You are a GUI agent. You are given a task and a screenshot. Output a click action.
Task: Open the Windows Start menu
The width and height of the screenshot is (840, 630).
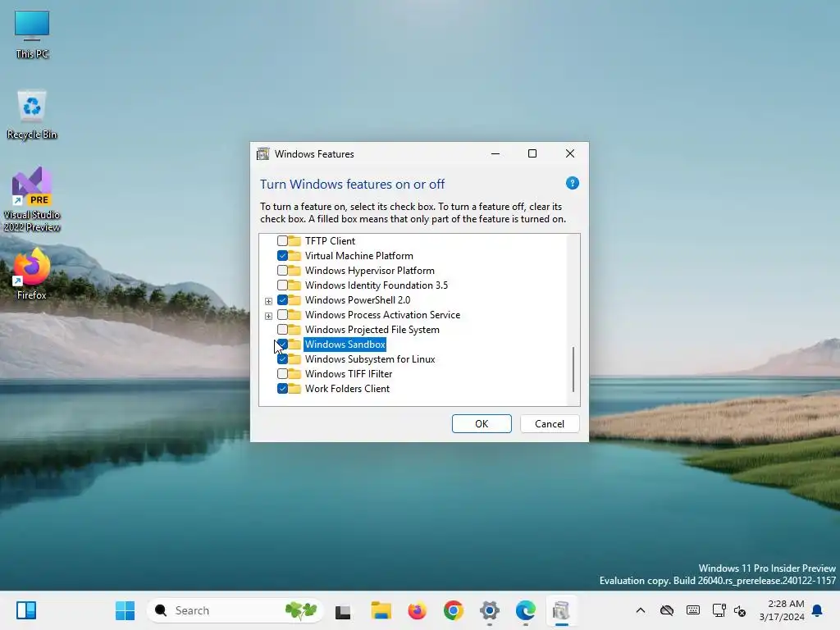tap(126, 610)
